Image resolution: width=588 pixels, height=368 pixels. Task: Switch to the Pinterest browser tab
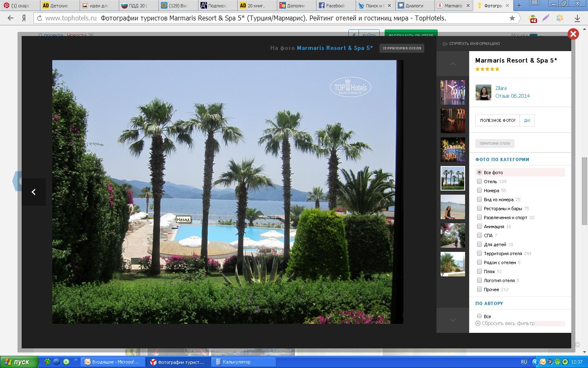20,5
